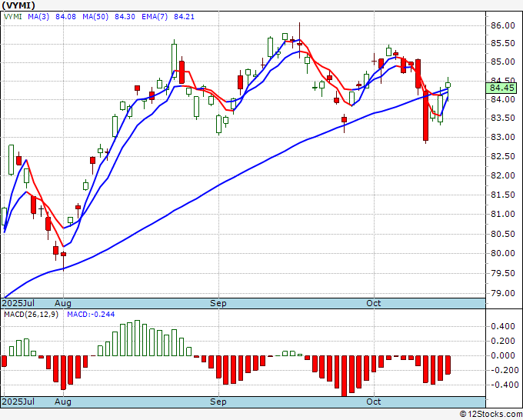Click Sep on the MACD panel time axis

point(218,402)
